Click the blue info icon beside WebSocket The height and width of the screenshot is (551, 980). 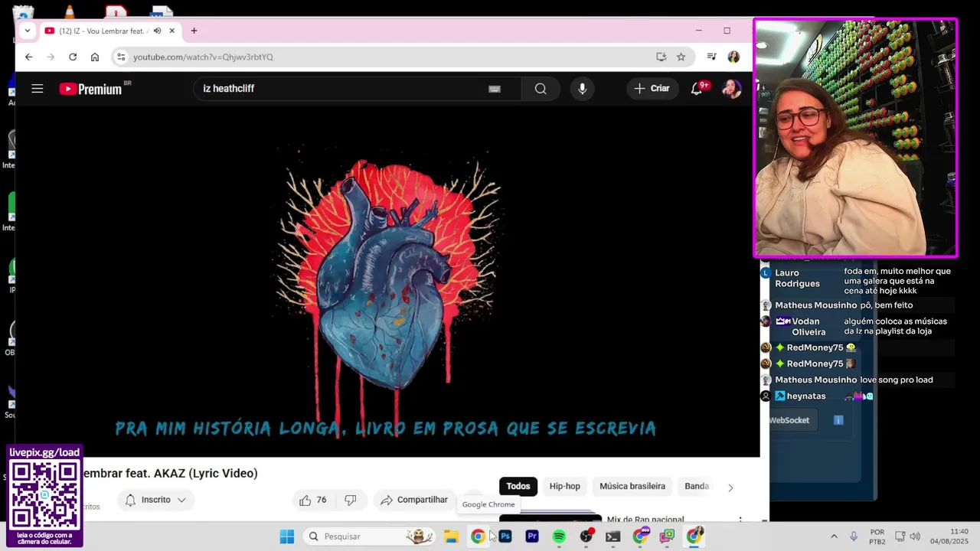[838, 420]
